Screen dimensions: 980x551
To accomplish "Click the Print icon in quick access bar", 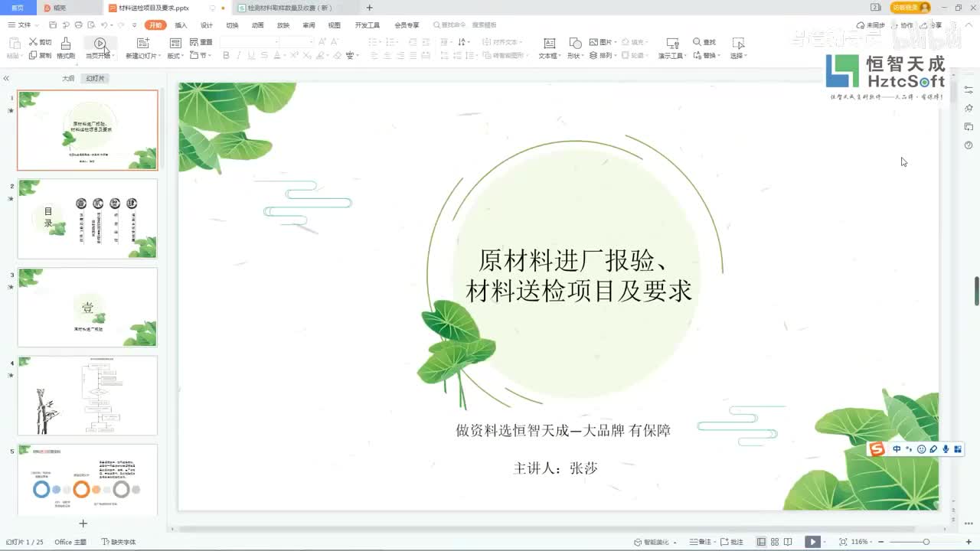I will 78,25.
